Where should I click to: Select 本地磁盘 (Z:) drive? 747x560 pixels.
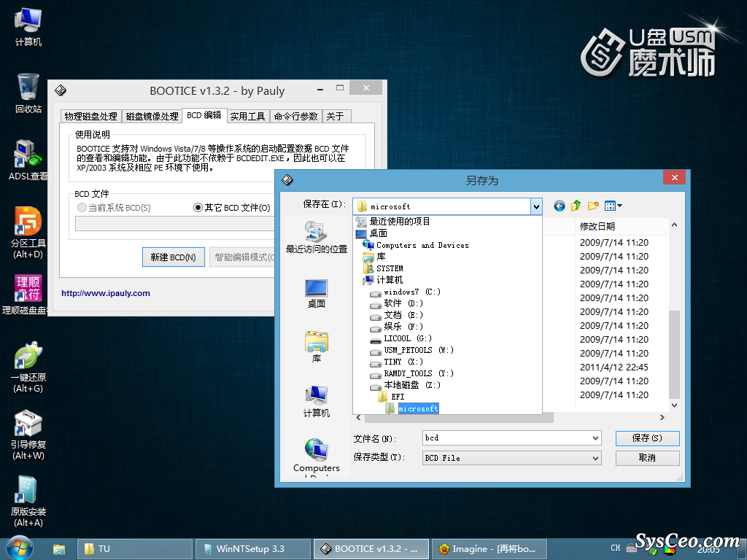coord(406,385)
